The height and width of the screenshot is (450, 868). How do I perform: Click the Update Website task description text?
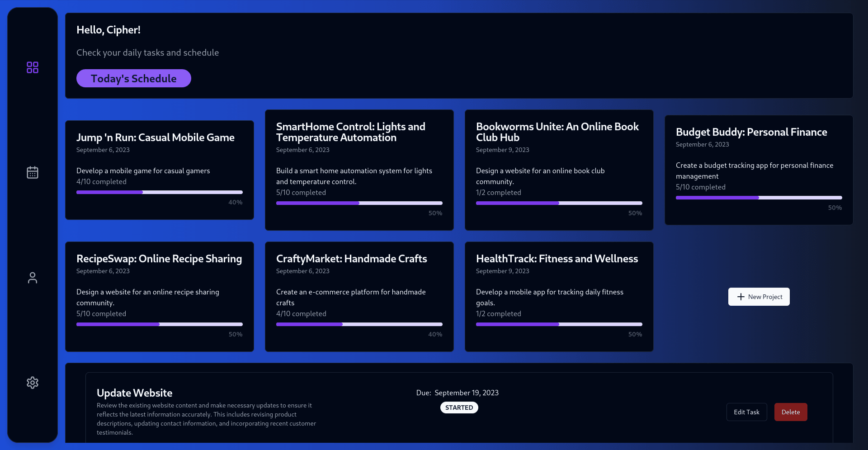(x=207, y=419)
